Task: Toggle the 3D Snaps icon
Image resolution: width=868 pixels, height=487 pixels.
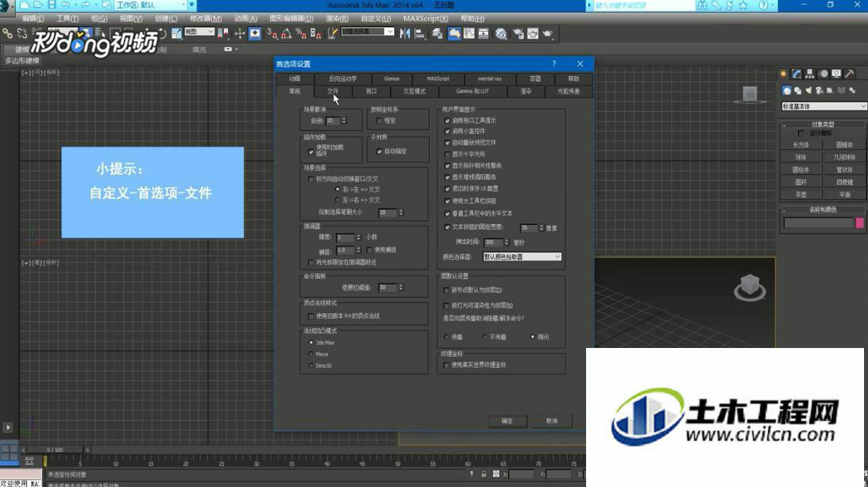Action: pyautogui.click(x=272, y=34)
